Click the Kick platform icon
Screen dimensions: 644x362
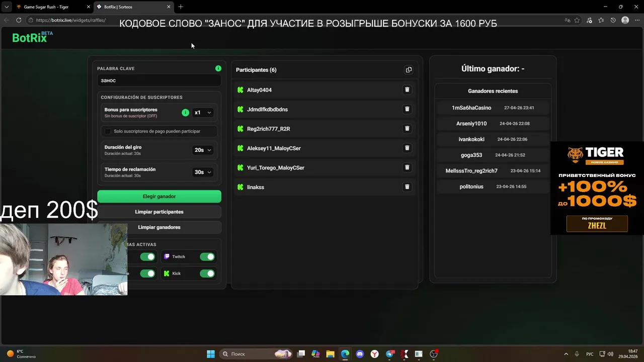167,274
